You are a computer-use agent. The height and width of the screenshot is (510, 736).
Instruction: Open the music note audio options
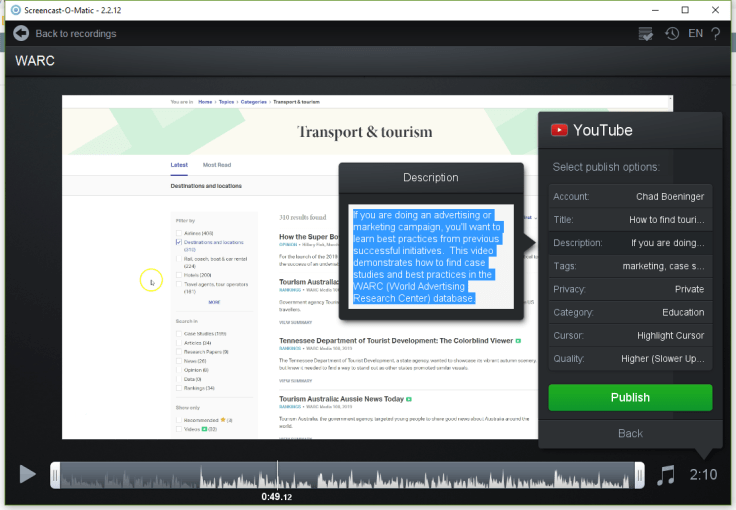click(x=666, y=475)
